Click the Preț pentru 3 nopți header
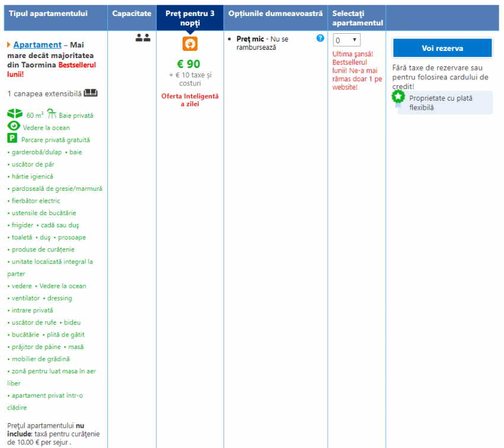Viewport: 504px width, 448px height. [x=190, y=18]
